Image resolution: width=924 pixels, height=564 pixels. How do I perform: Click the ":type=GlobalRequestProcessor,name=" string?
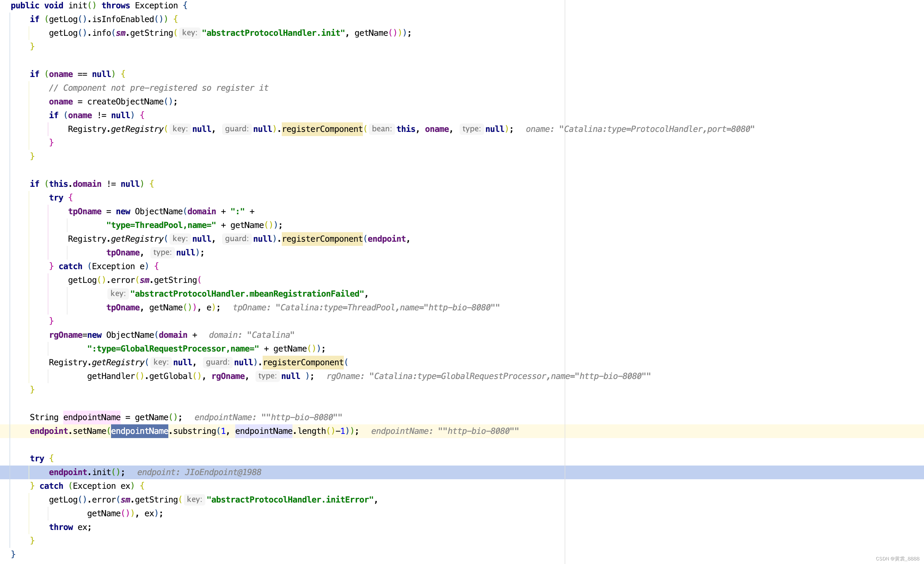[x=173, y=349]
